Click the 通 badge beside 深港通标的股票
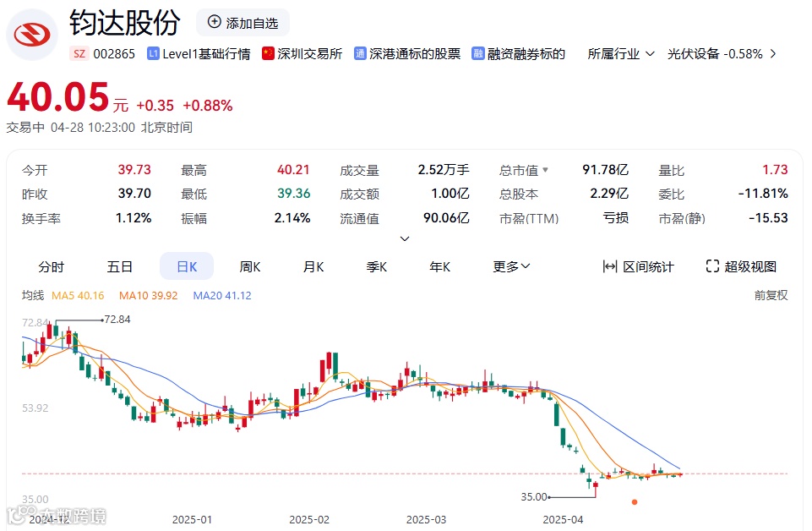This screenshot has height=531, width=812. click(360, 54)
